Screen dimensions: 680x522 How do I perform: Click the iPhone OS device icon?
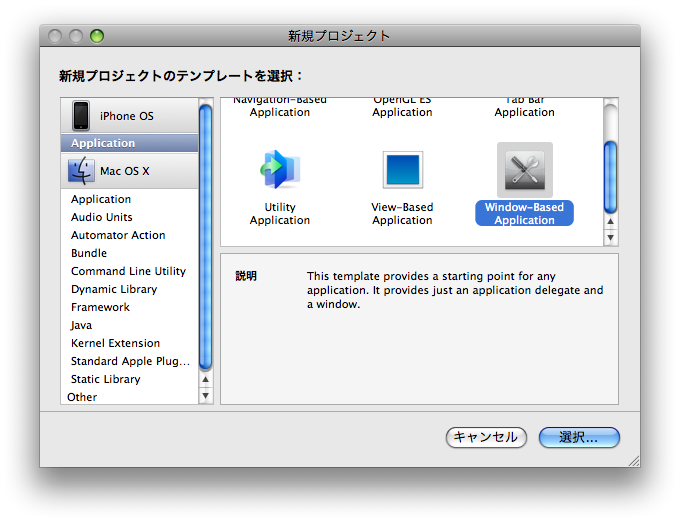[81, 116]
